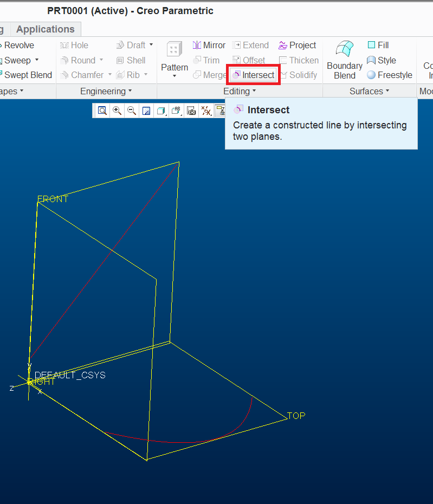This screenshot has height=504, width=433.
Task: Click the Offset tool
Action: (x=249, y=60)
